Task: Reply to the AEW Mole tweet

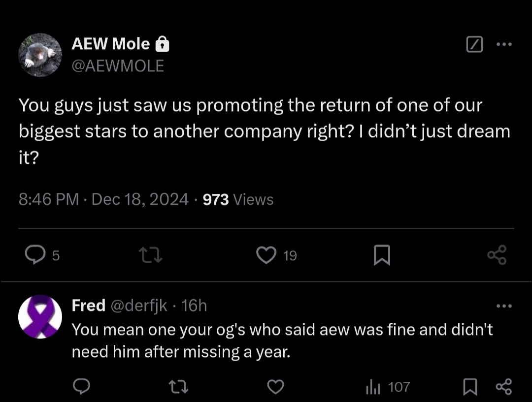Action: pos(34,255)
